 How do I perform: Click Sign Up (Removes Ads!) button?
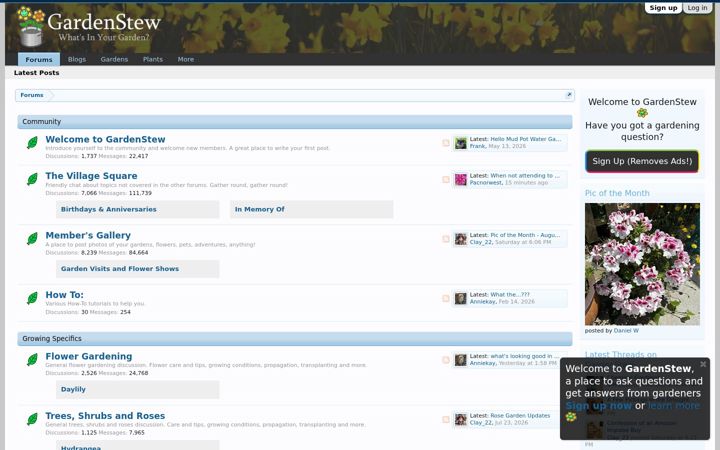tap(642, 161)
